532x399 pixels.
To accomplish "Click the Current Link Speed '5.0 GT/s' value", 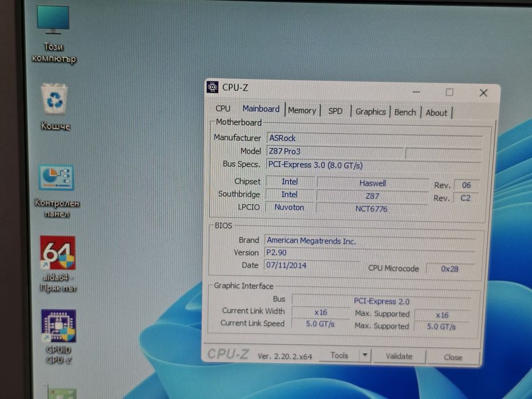I will pos(320,324).
